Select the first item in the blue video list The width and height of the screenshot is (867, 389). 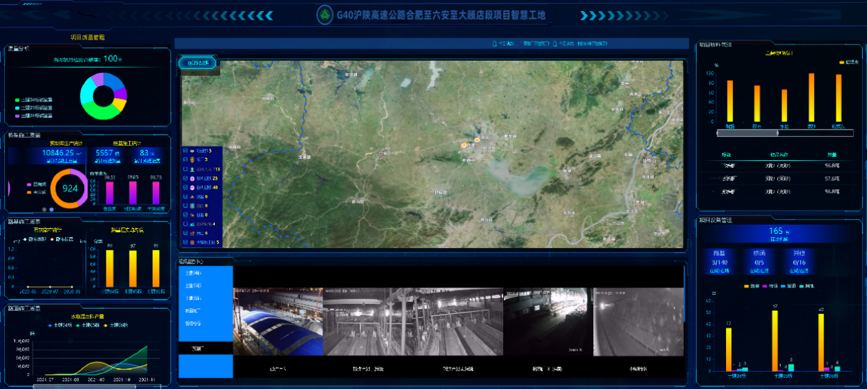(193, 273)
